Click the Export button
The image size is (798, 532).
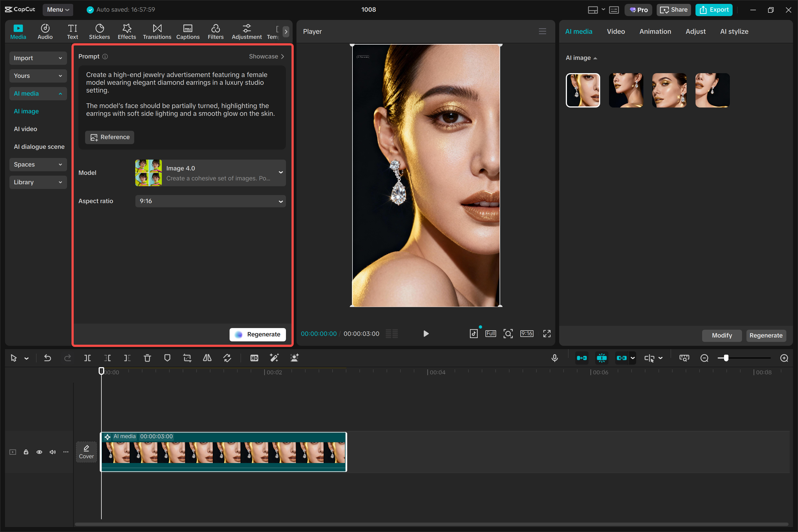pyautogui.click(x=713, y=10)
